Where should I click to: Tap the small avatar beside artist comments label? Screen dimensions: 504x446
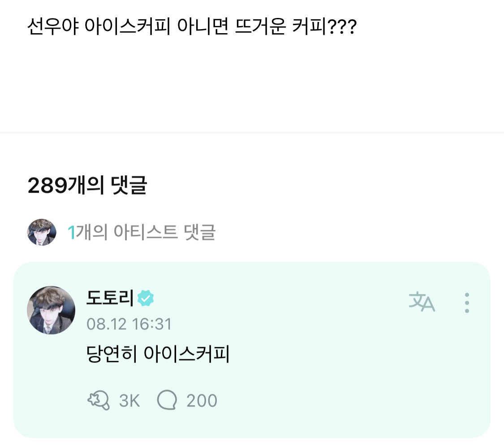42,232
